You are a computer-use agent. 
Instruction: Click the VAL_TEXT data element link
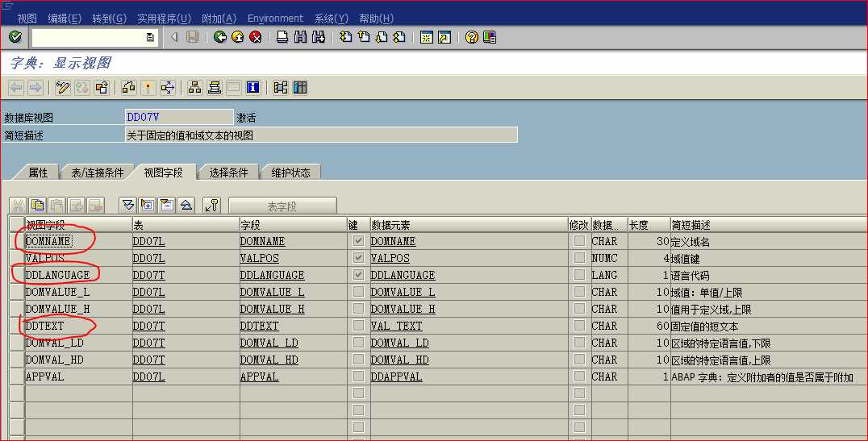pos(396,326)
